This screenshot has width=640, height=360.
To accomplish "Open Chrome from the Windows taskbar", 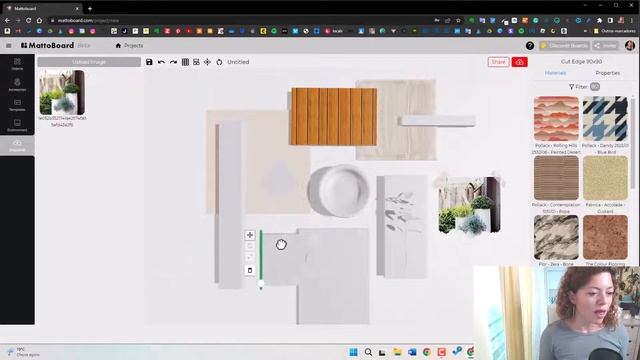I will (427, 352).
